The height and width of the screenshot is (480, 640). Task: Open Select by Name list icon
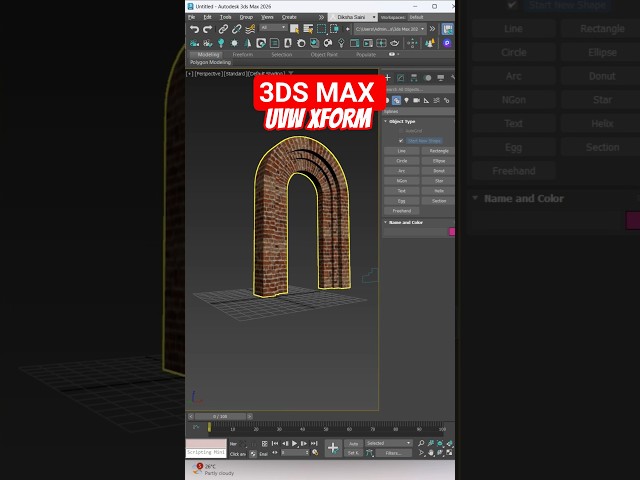(x=308, y=29)
